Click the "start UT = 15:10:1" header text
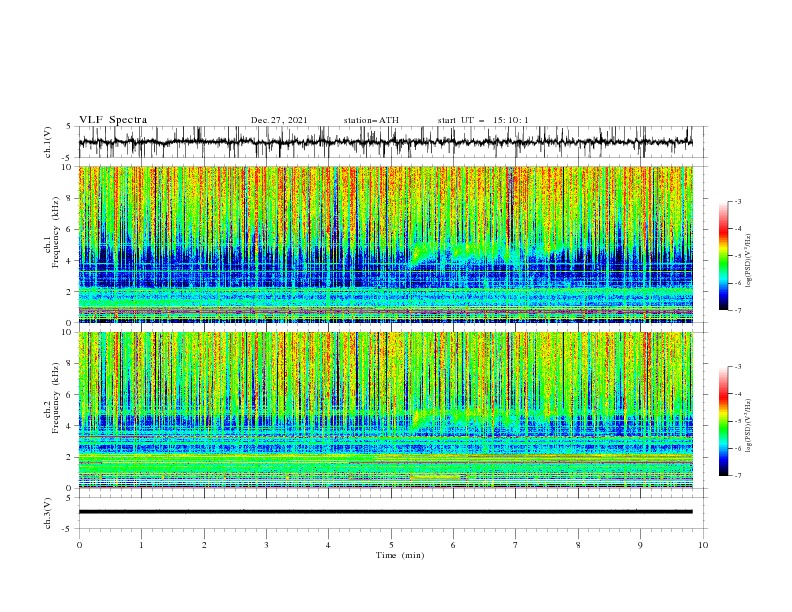 pos(483,120)
